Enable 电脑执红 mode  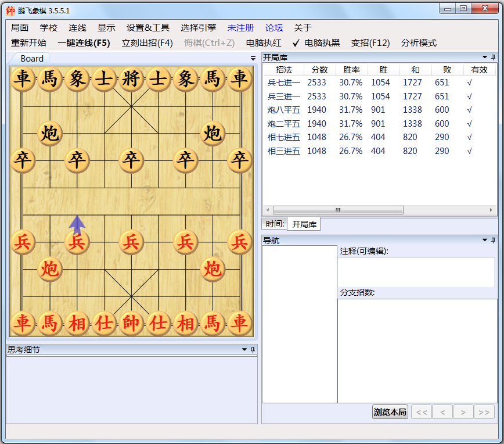(x=263, y=43)
